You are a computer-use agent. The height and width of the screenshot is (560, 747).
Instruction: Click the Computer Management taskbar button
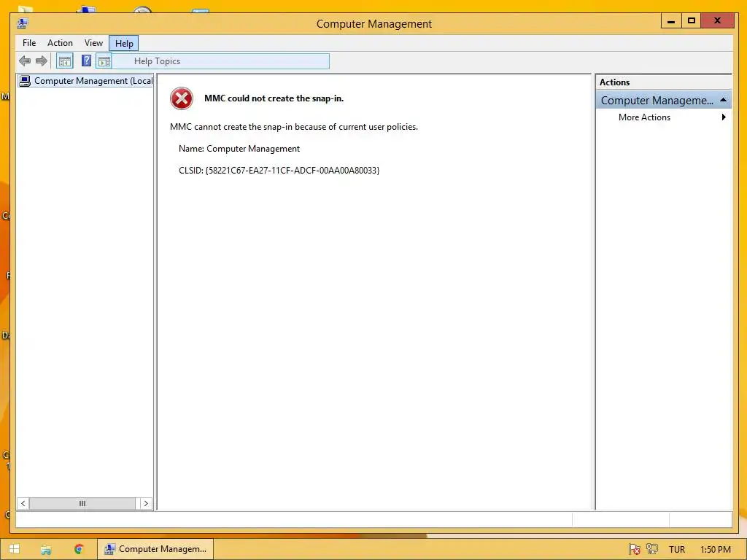tap(156, 549)
